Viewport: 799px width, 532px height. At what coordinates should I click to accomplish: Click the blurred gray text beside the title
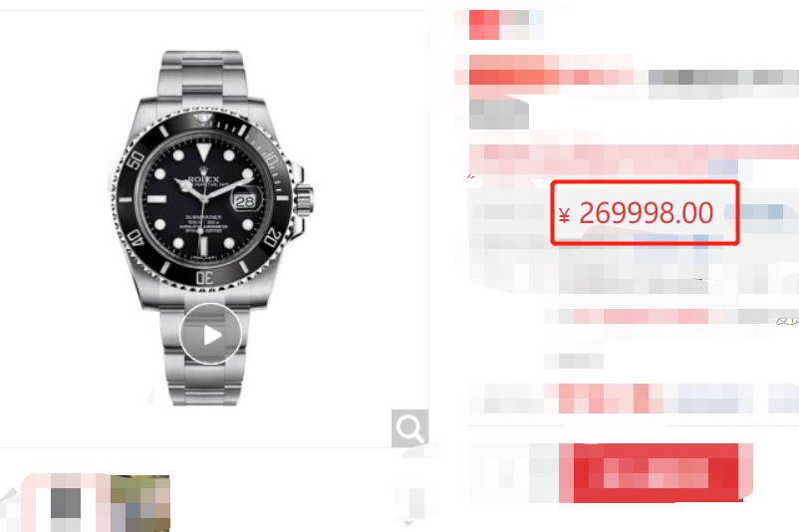(x=723, y=77)
